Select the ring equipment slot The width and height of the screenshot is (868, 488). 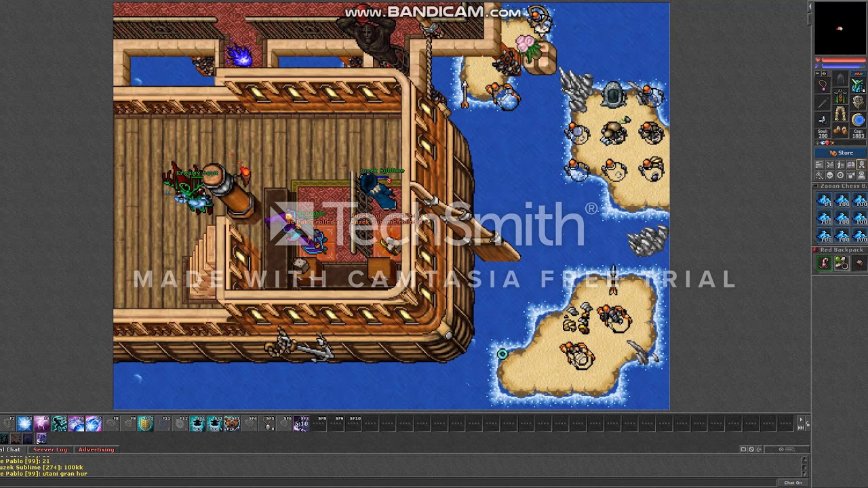pyautogui.click(x=823, y=120)
